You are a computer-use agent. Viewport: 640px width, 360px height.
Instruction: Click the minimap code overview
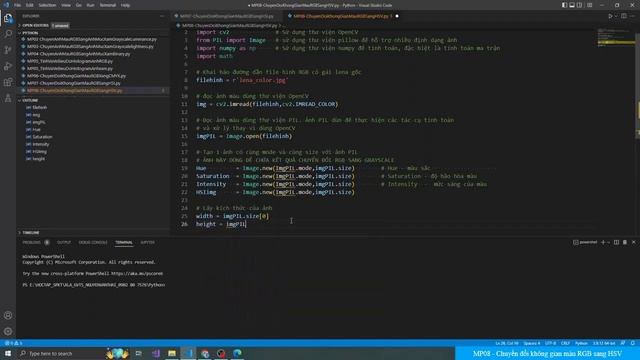coord(616,38)
